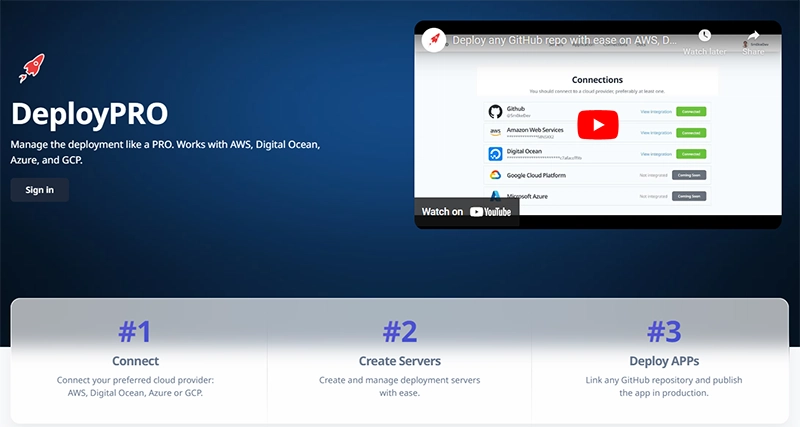
Task: Open the Watch on YouTube link
Action: point(466,212)
